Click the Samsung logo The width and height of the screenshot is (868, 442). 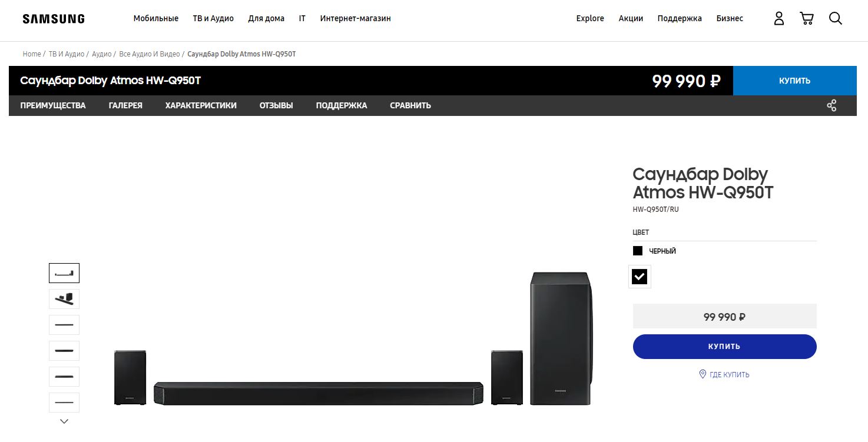(x=54, y=19)
